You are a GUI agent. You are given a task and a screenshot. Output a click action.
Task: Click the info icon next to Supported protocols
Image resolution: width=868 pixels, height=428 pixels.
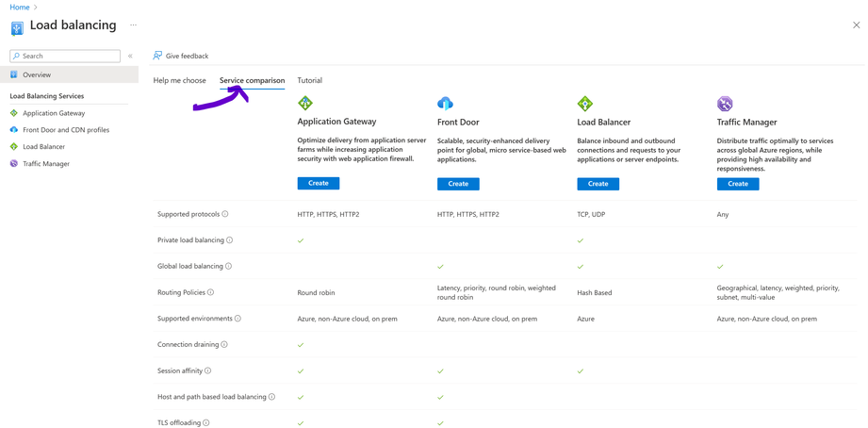click(225, 214)
